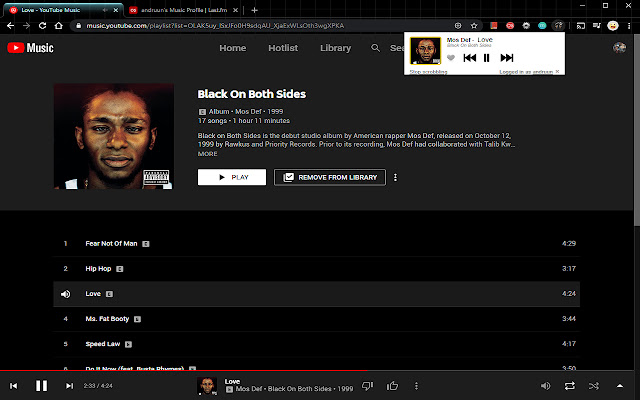The width and height of the screenshot is (640, 400).
Task: Click the browser back arrow
Action: (x=11, y=26)
